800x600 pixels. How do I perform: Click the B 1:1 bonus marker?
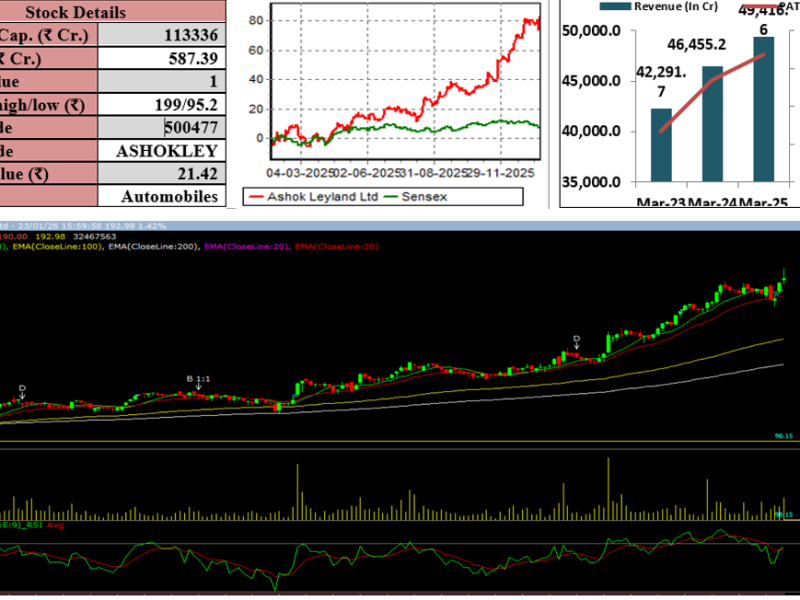click(x=197, y=379)
